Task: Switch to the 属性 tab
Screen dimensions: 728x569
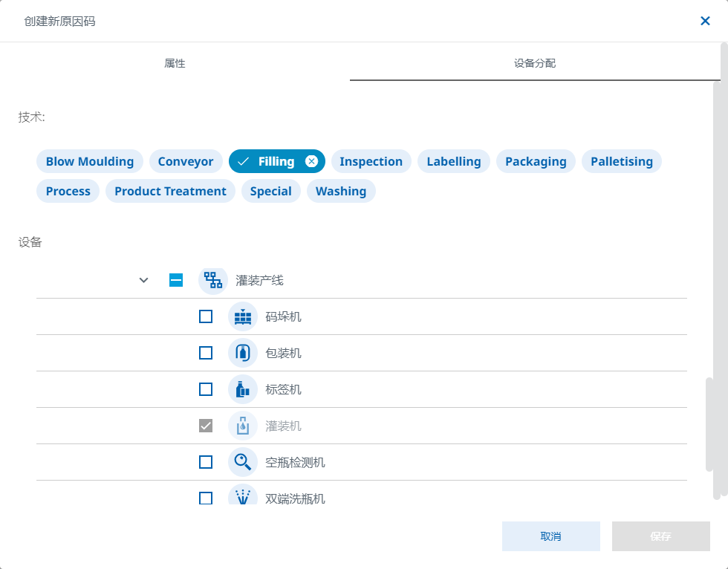Action: (x=175, y=64)
